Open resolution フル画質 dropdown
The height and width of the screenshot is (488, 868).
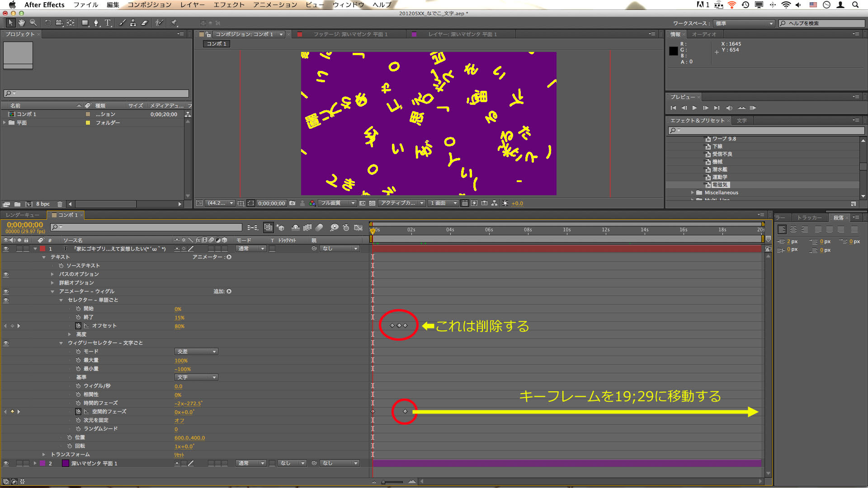tap(337, 203)
